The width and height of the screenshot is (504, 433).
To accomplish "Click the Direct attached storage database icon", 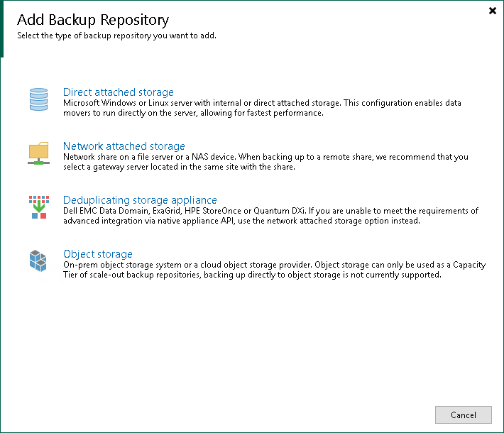I will click(x=38, y=99).
